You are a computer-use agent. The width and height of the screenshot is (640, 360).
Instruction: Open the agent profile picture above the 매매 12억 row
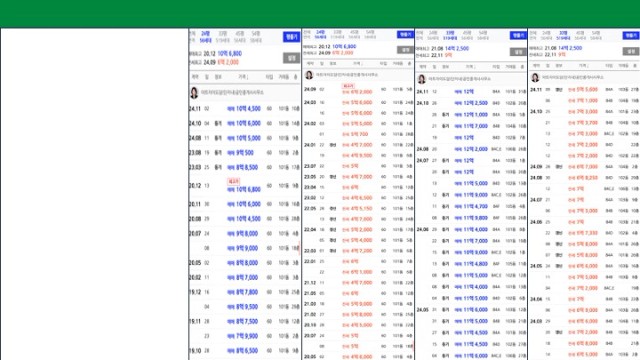coord(422,79)
